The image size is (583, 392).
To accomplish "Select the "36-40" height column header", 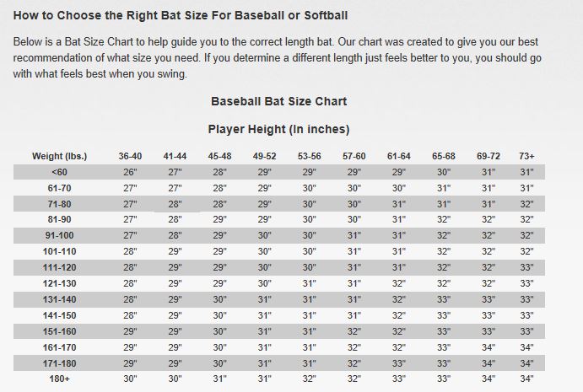I will (x=130, y=157).
